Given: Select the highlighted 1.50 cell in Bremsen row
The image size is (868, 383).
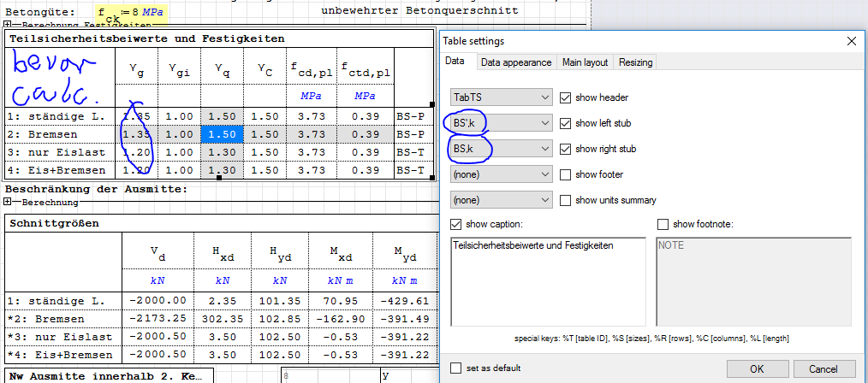Looking at the screenshot, I should click(222, 134).
